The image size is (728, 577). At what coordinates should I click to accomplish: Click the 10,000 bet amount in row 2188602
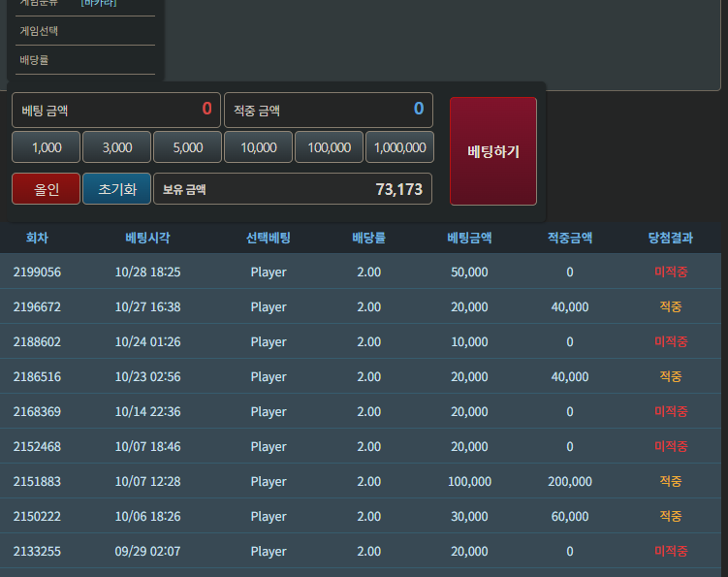pos(469,341)
